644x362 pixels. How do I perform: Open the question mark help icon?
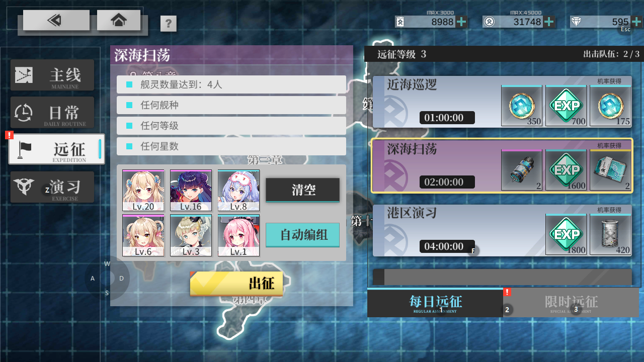(169, 24)
